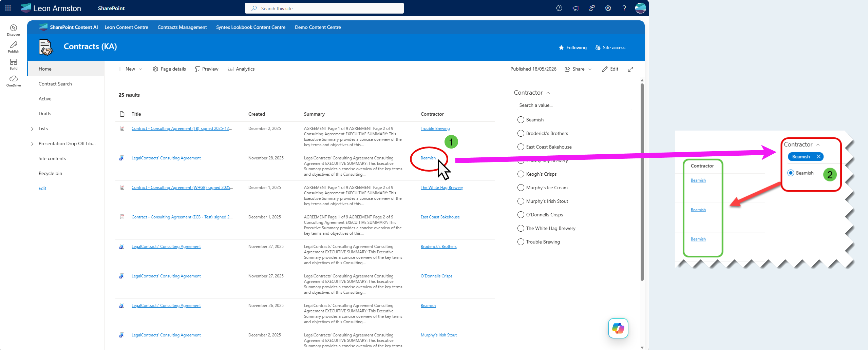868x350 pixels.
Task: Expand the Lists navigation node
Action: 32,129
